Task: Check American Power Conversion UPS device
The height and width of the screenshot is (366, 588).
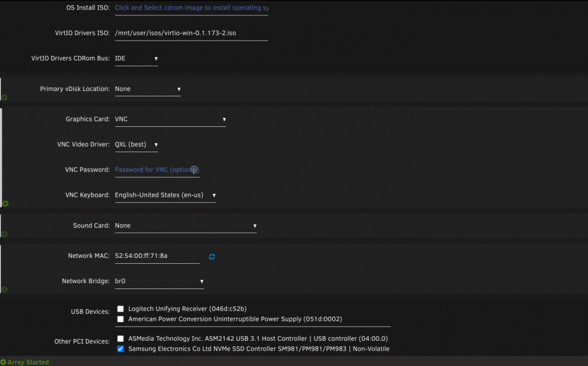Action: click(121, 319)
